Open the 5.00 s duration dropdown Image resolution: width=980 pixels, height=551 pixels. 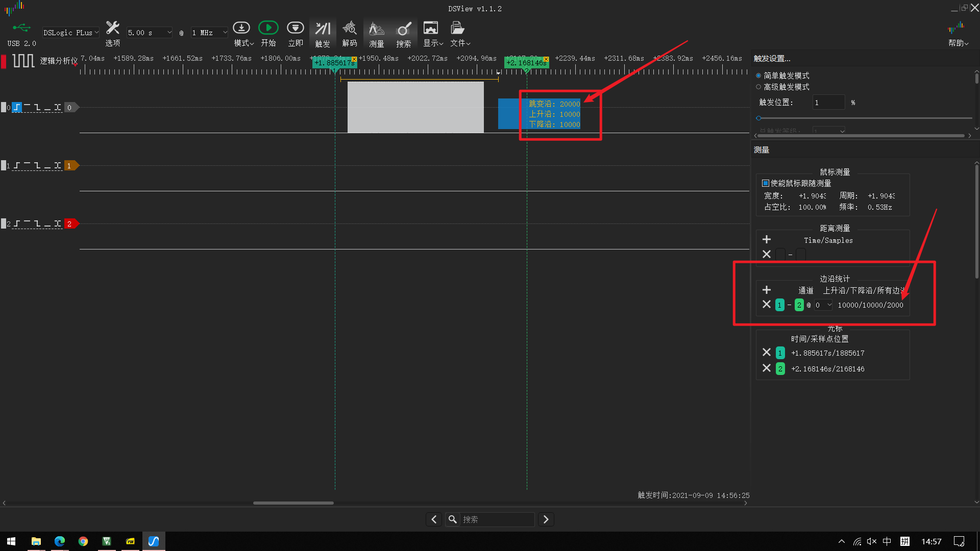149,33
